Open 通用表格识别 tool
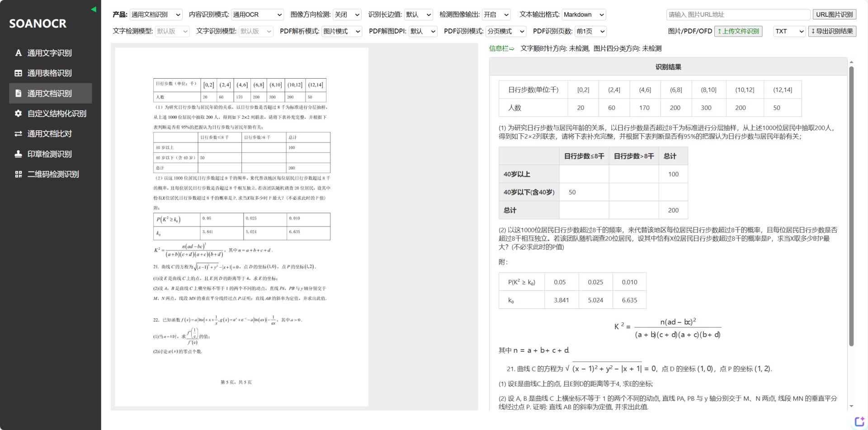Screen dimensions: 868x430 click(x=50, y=73)
